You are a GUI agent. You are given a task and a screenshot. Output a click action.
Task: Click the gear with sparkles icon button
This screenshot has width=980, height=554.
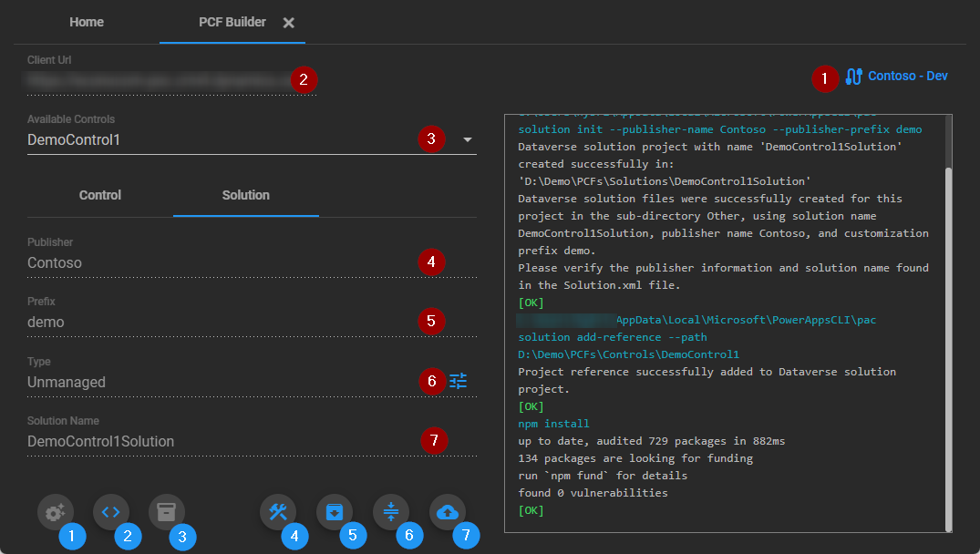point(56,512)
